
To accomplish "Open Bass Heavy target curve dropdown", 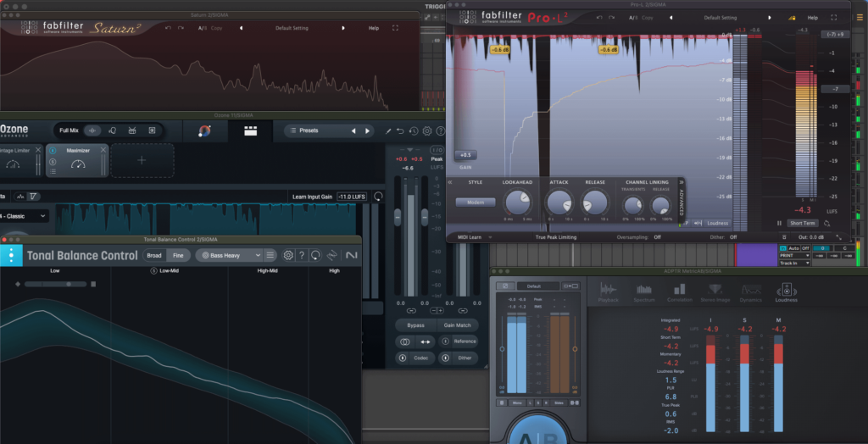I will pyautogui.click(x=229, y=255).
